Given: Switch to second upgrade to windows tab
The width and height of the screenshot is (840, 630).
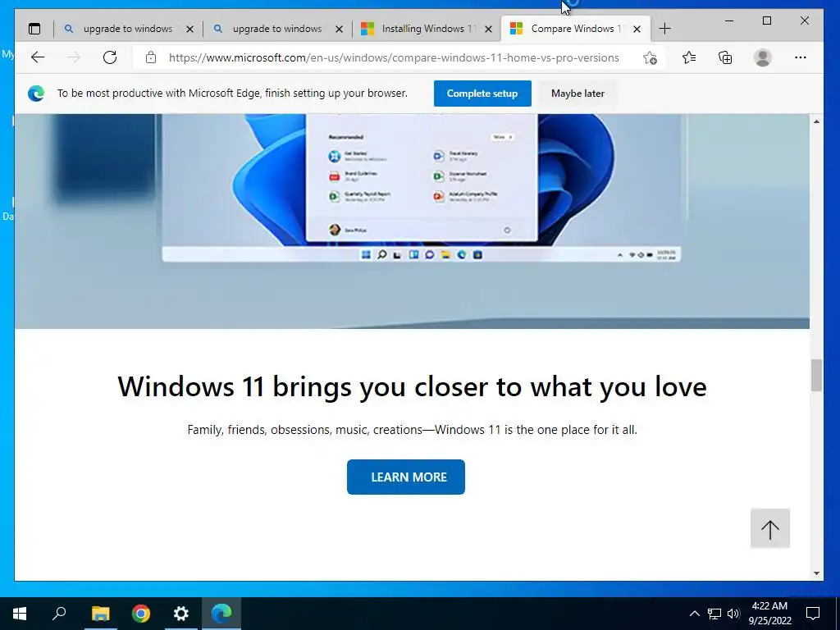Looking at the screenshot, I should click(x=277, y=29).
